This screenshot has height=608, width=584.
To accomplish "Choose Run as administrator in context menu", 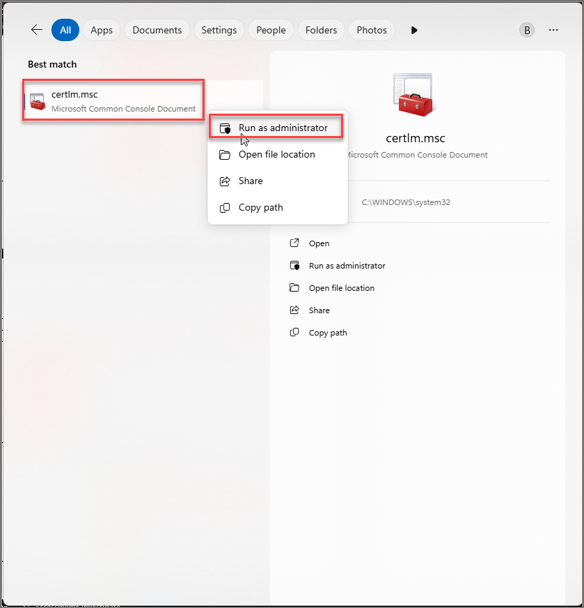I will tap(276, 127).
